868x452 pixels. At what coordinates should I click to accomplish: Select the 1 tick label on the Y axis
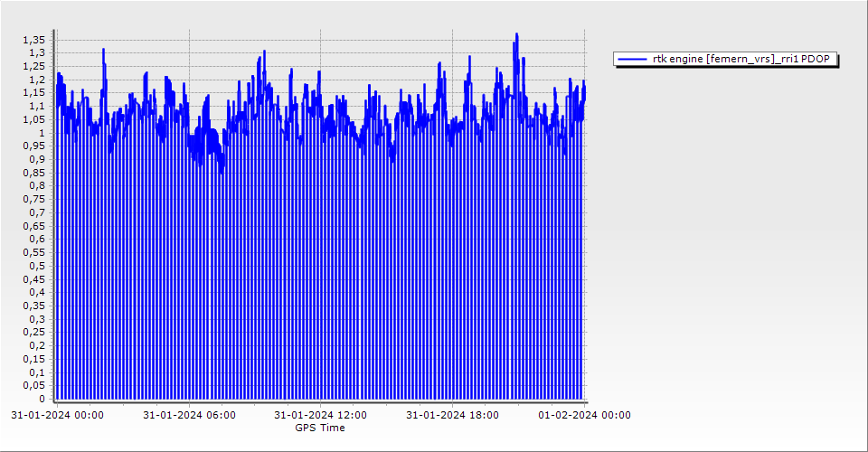click(x=41, y=133)
